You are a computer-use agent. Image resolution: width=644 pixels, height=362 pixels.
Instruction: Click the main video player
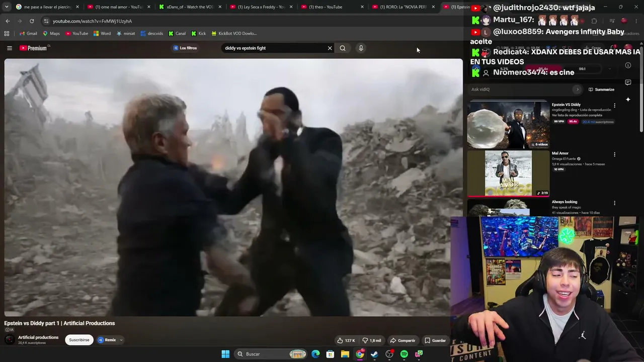point(233,188)
